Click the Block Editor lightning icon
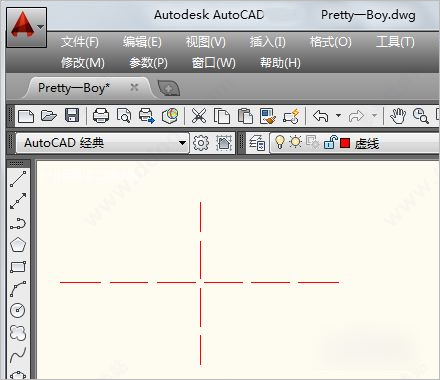 tap(291, 116)
